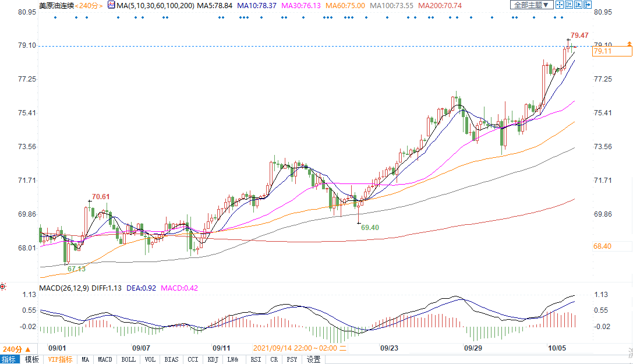
Task: Open the 全部主题 dropdown
Action: tap(530, 5)
